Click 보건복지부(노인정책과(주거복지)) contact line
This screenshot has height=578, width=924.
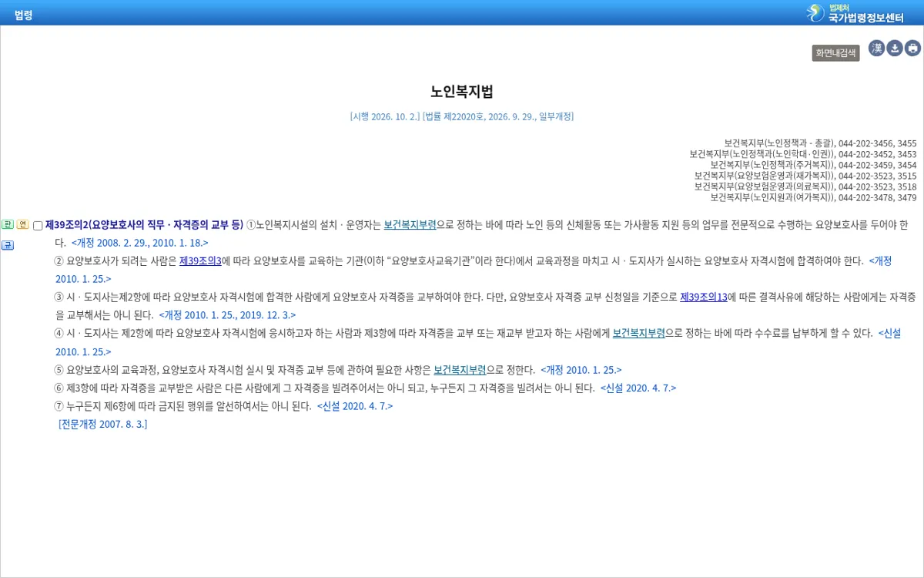pos(813,165)
